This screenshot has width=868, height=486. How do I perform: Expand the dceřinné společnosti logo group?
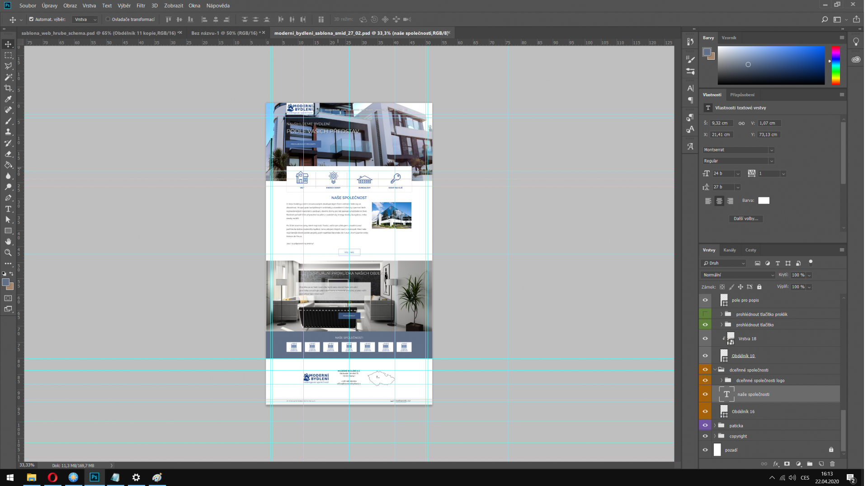click(721, 380)
